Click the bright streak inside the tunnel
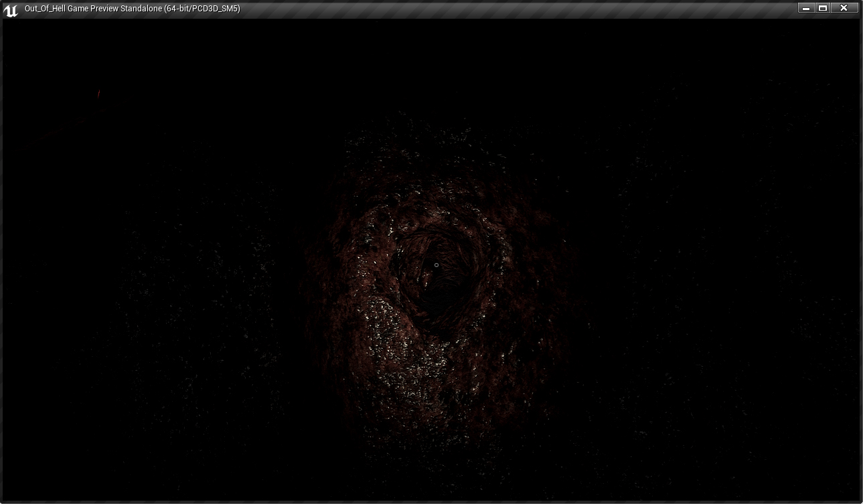 coord(424,284)
